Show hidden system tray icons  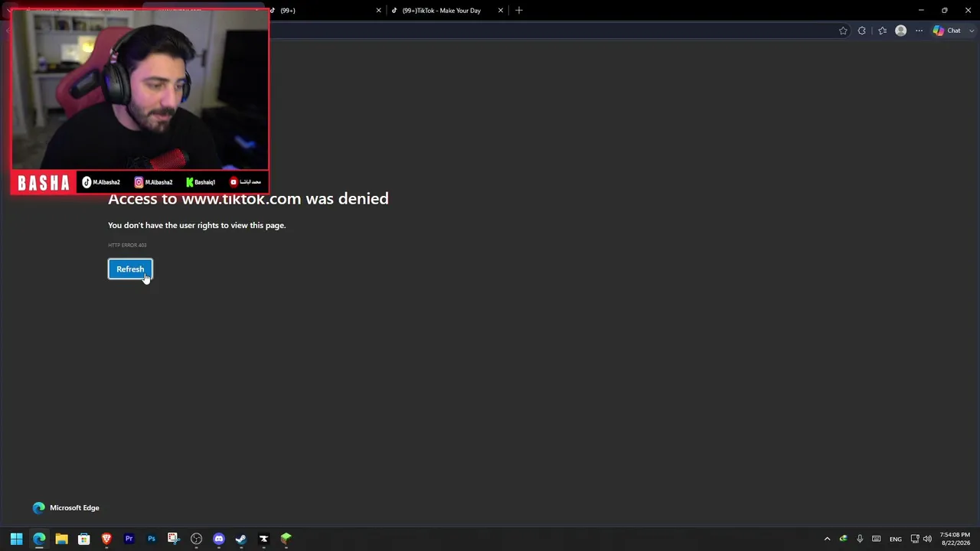pos(827,539)
